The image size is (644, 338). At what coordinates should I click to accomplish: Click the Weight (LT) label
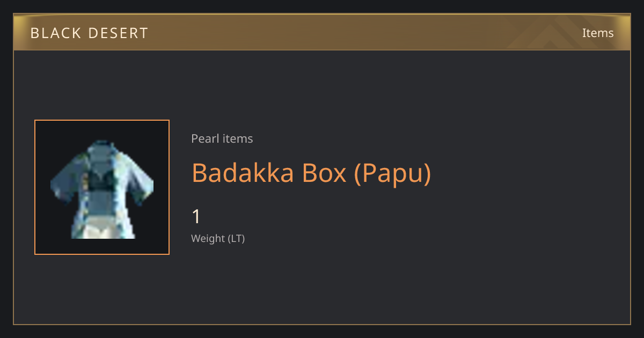coord(218,239)
